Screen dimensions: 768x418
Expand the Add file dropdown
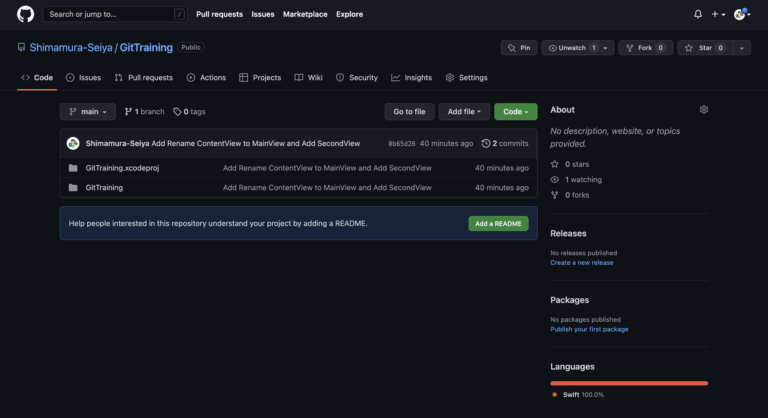[x=464, y=112]
